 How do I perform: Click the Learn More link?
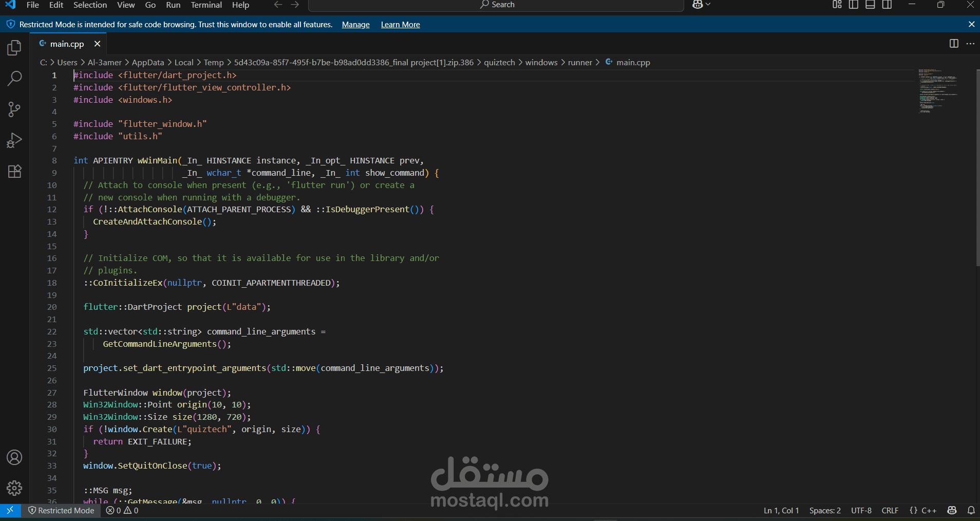(401, 24)
